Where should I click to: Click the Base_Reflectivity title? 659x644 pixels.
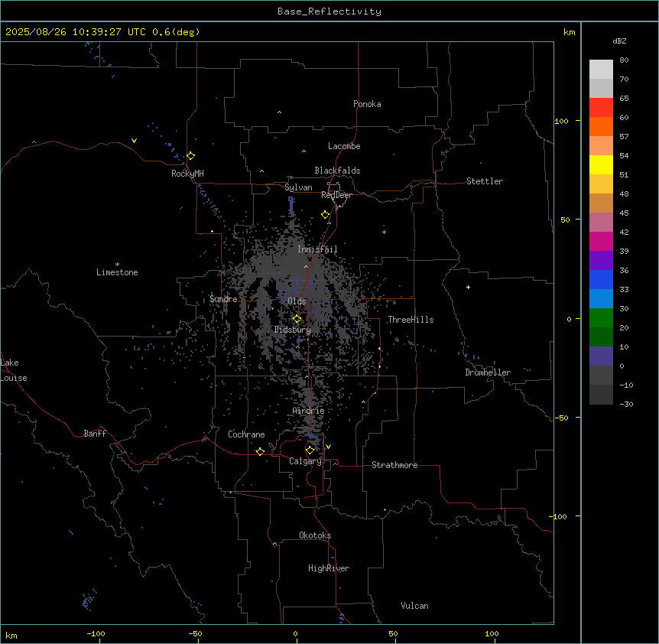(329, 11)
